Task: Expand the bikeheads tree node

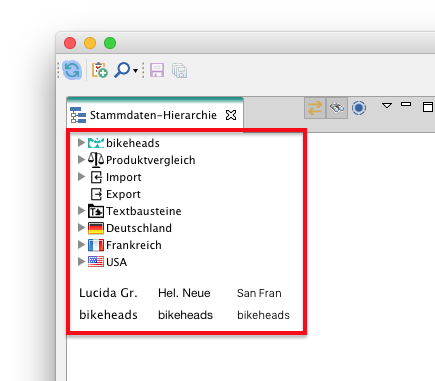Action: 81,143
